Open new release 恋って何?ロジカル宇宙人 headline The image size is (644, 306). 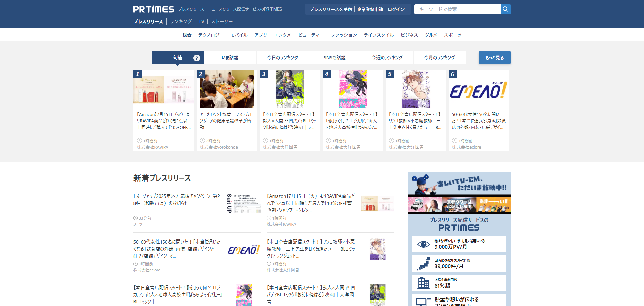(x=178, y=295)
